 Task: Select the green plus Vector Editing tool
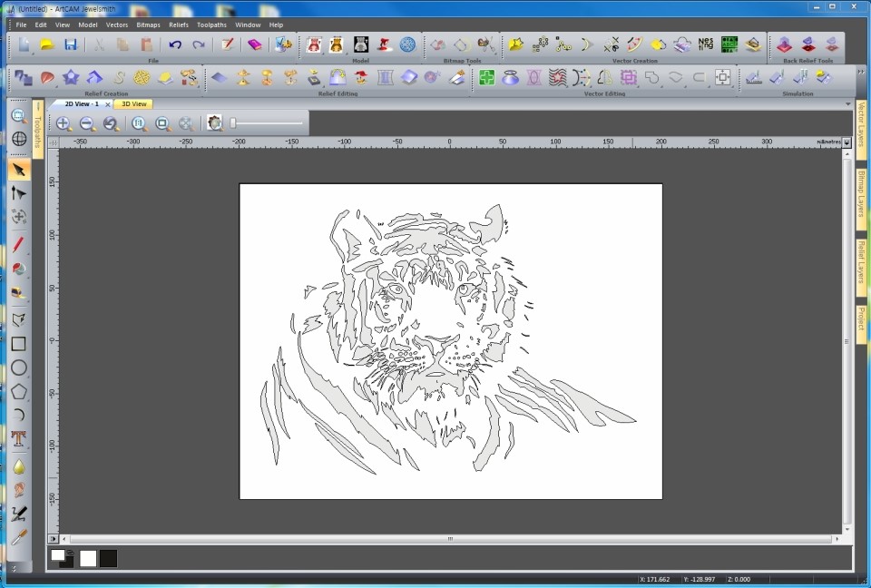tap(486, 77)
